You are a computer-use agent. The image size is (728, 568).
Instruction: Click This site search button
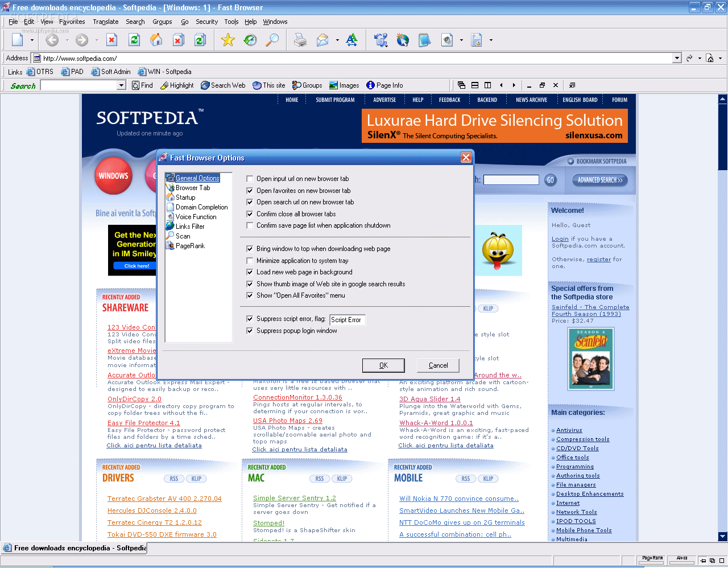click(x=269, y=85)
